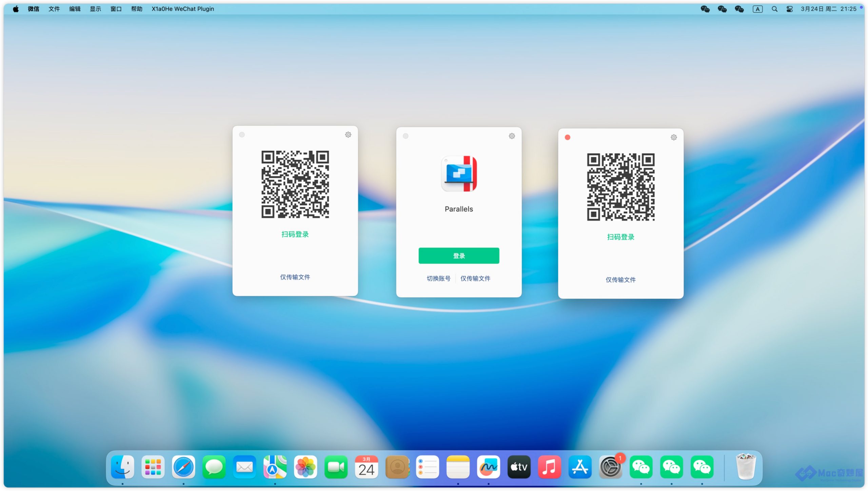Launch Freeform from the Dock
This screenshot has width=868, height=491.
(x=488, y=467)
